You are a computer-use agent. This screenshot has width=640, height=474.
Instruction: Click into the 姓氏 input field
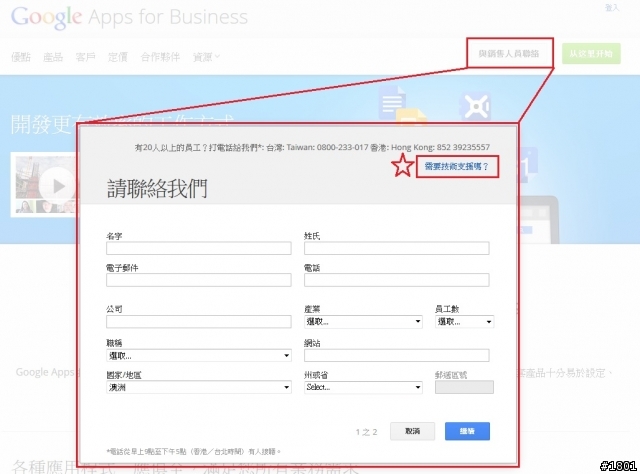point(396,248)
